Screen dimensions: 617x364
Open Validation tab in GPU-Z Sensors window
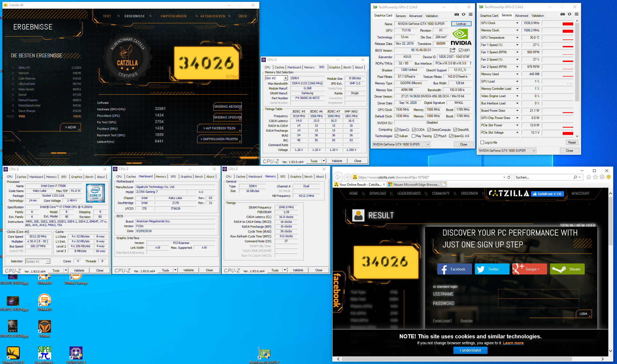point(538,16)
